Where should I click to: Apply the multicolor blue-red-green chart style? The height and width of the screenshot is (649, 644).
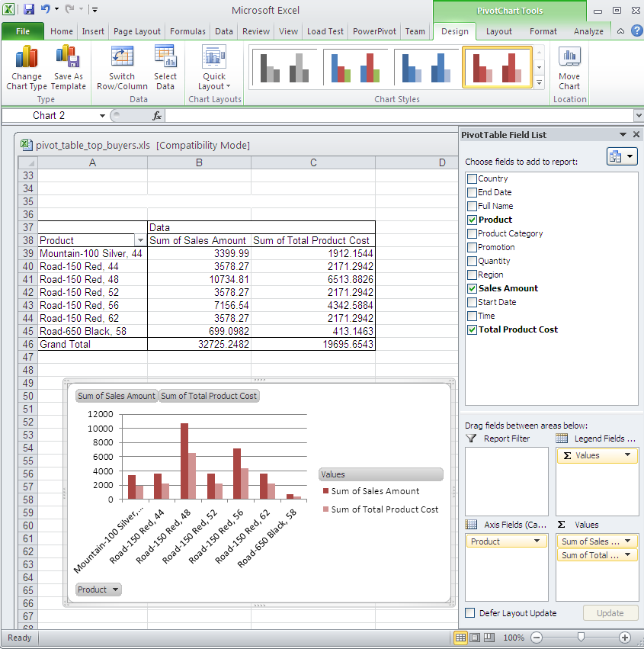(x=355, y=67)
